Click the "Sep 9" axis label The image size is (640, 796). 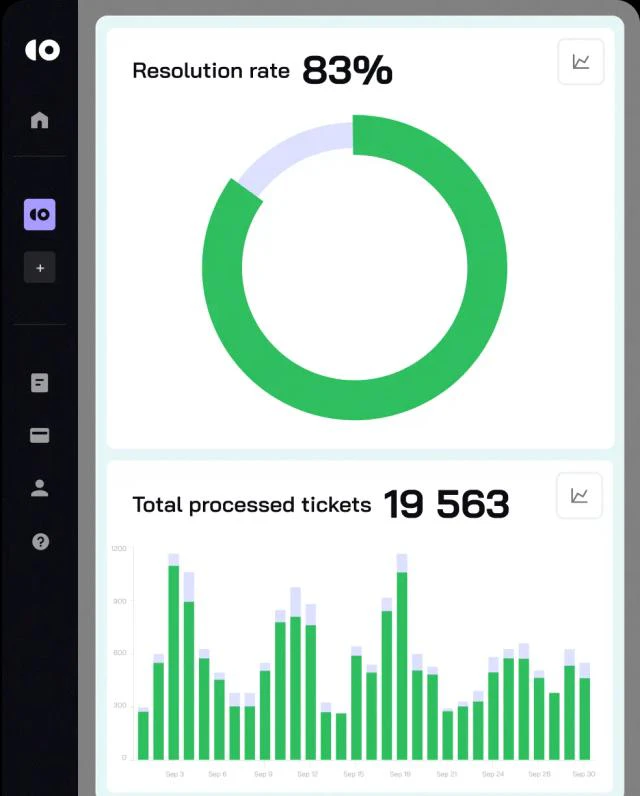tap(263, 774)
